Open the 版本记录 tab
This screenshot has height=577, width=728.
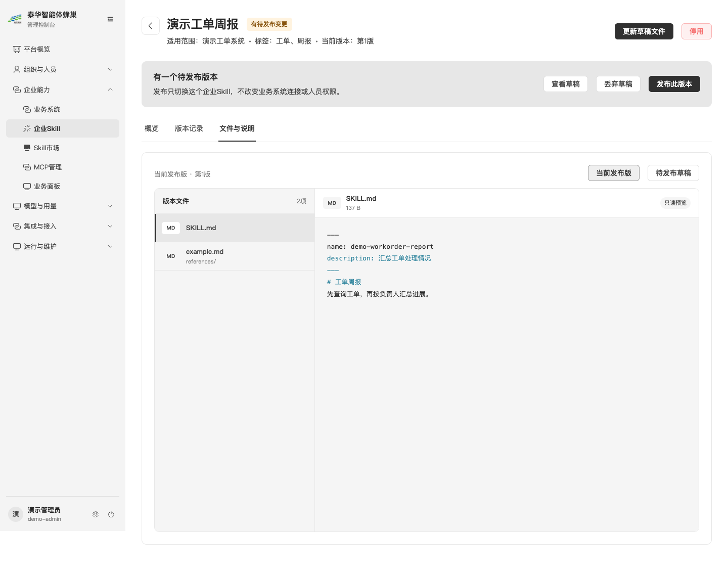[189, 128]
